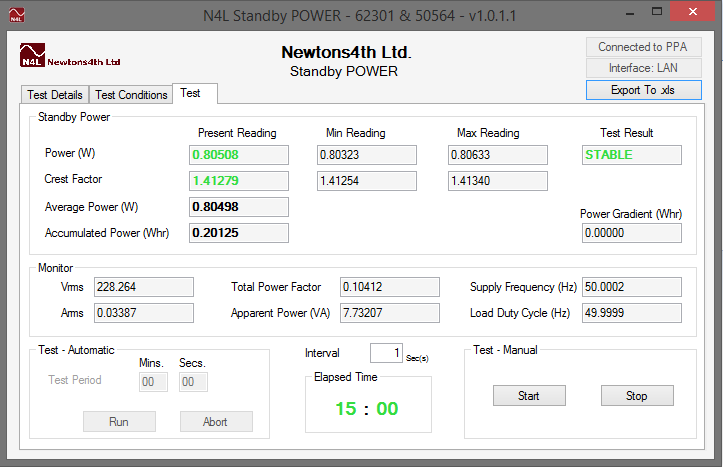Open the Test Details tab
723x467 pixels.
55,95
